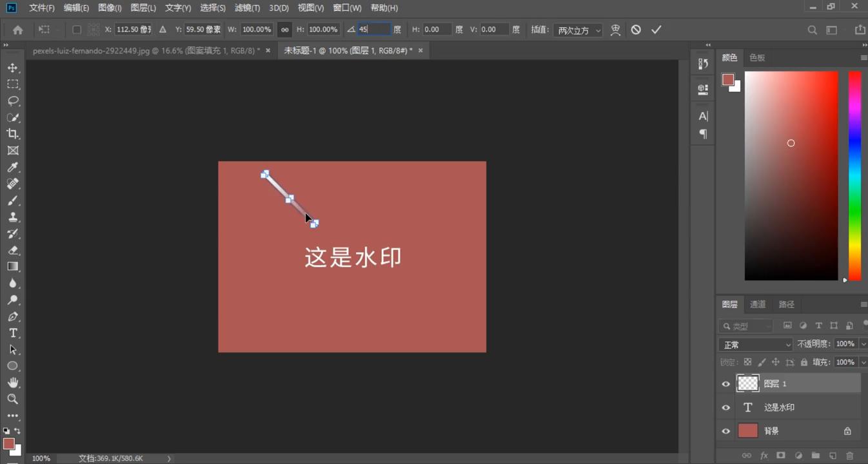Open the Layers panel flyout menu
The image size is (868, 464).
863,304
